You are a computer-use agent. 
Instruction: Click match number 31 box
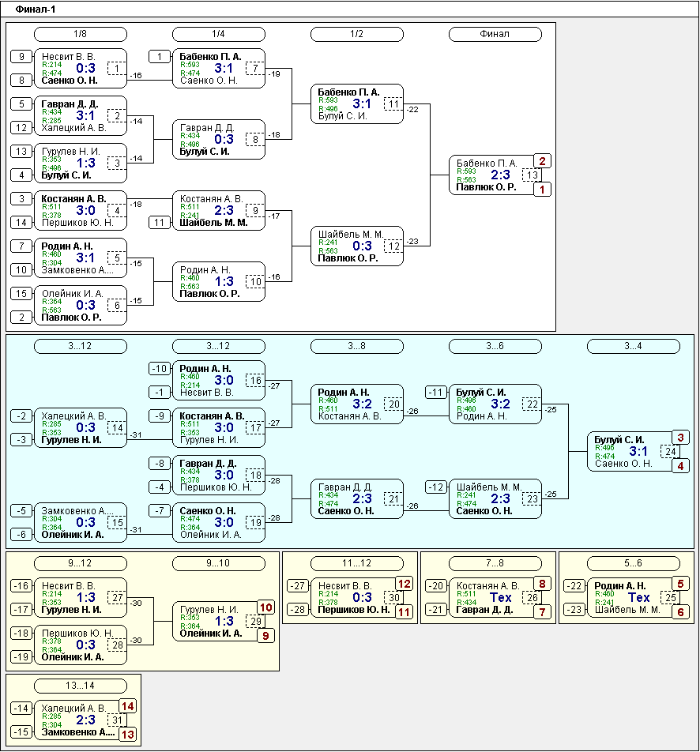[x=117, y=720]
